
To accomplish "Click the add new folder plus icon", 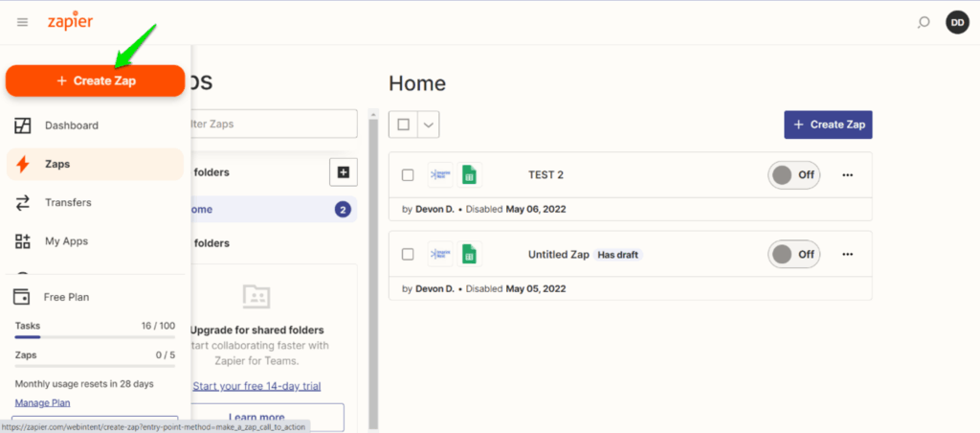I will point(344,172).
